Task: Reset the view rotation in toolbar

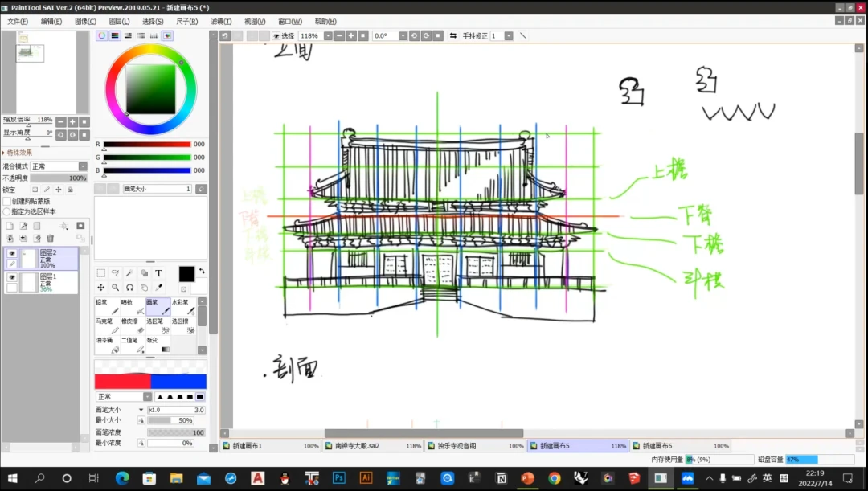Action: 437,35
